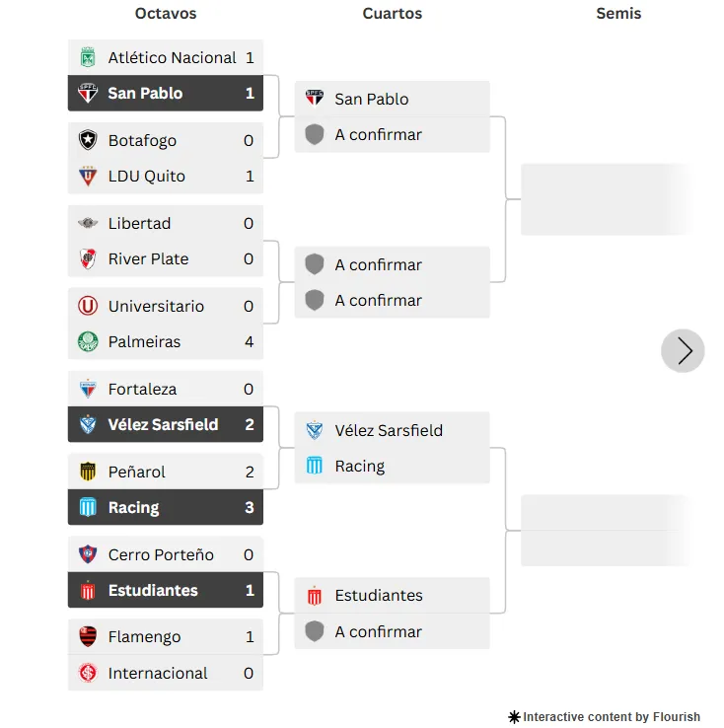Image resolution: width=724 pixels, height=728 pixels.
Task: Click the Atlético Nacional crest icon
Action: 88,57
